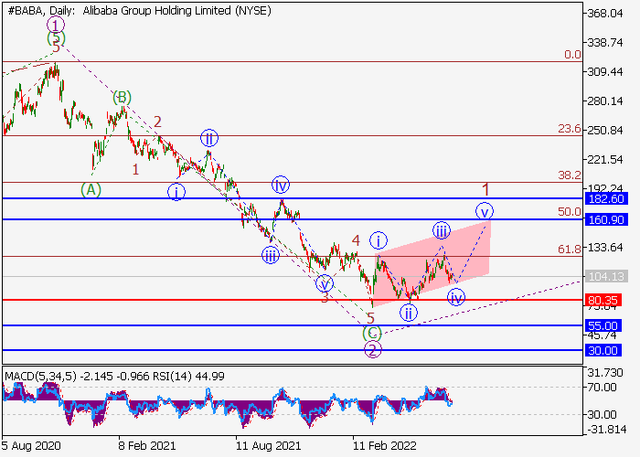Click the gray 104.13 current price tag
Viewport: 640px width, 457px height.
pyautogui.click(x=606, y=276)
